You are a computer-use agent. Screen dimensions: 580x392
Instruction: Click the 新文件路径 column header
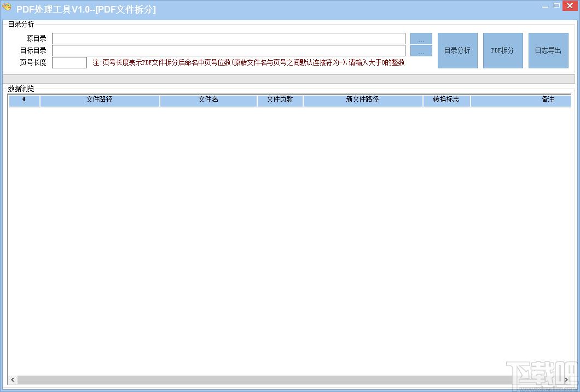(x=363, y=101)
